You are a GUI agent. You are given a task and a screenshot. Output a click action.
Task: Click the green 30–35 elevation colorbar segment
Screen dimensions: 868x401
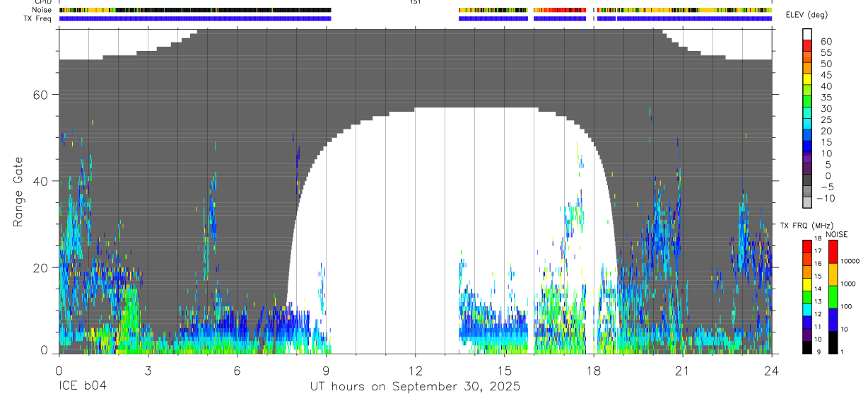coord(807,103)
